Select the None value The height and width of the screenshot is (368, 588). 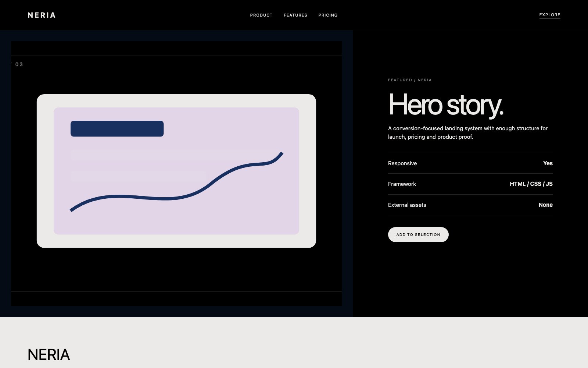[546, 205]
